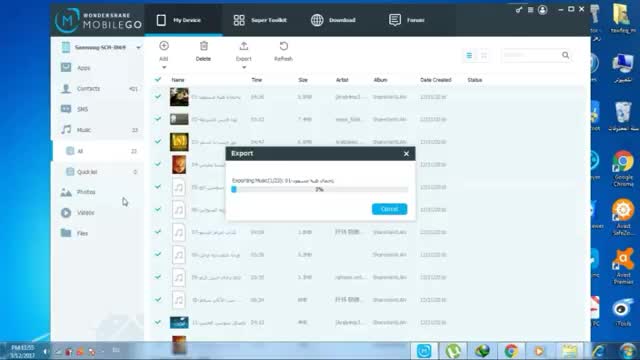
Task: Open the iTools desktop shortcut
Action: [623, 313]
